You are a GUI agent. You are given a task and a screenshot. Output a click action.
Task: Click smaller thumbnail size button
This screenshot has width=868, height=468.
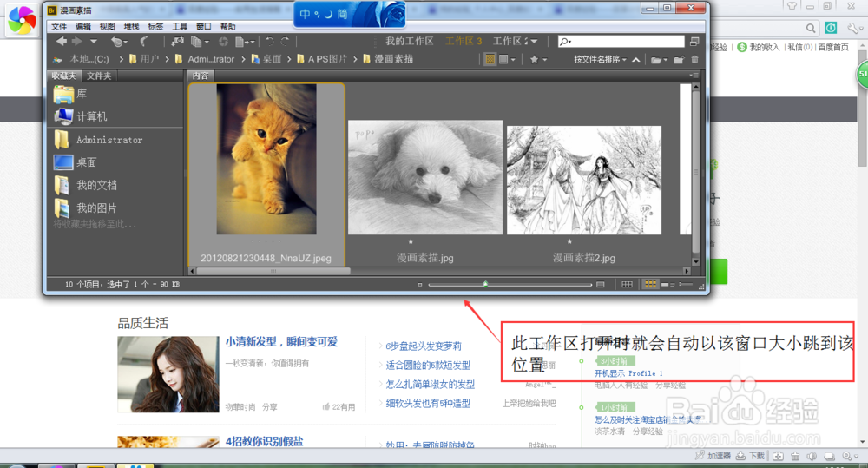pos(419,285)
